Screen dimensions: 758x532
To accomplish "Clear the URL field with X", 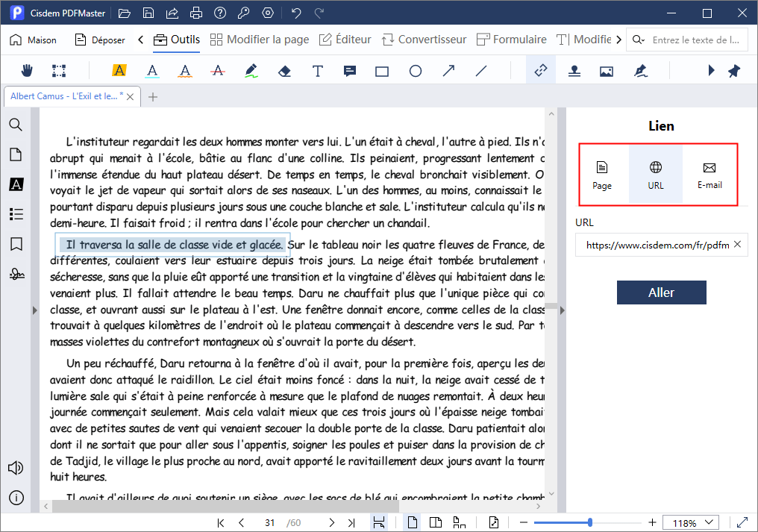I will [737, 244].
